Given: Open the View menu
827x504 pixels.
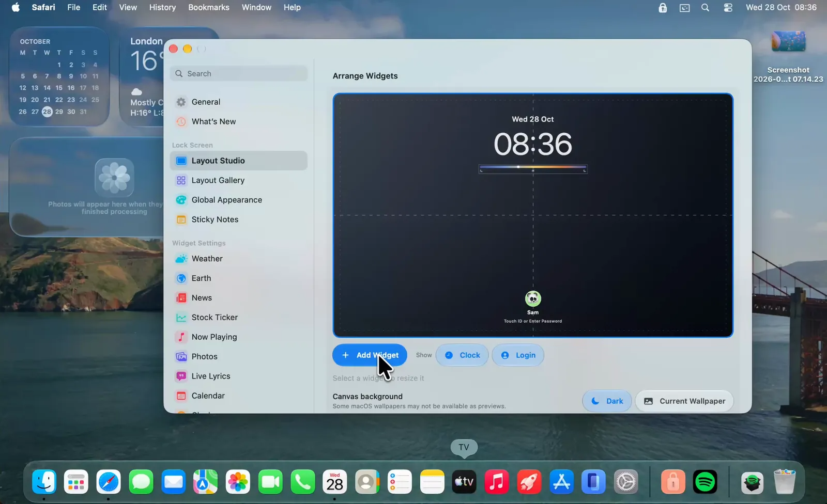Looking at the screenshot, I should click(x=128, y=7).
